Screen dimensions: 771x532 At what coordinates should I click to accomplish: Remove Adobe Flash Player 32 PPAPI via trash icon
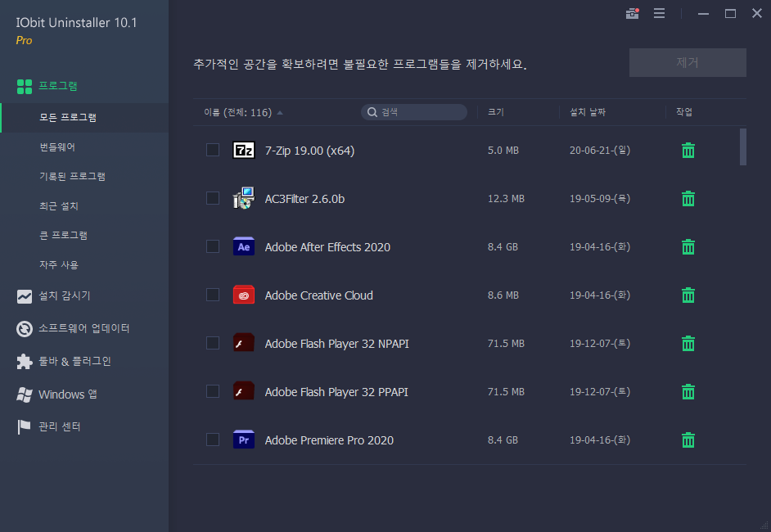(x=688, y=392)
